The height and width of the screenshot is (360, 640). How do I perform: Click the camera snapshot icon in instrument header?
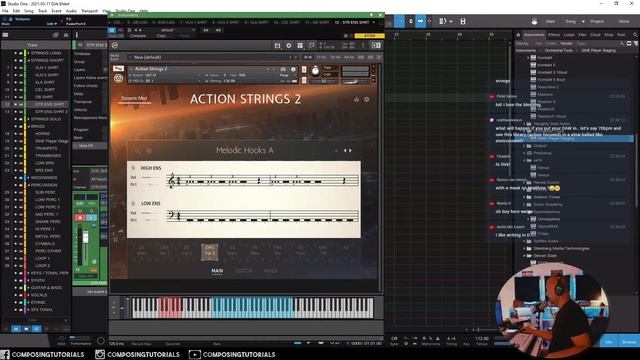click(283, 69)
